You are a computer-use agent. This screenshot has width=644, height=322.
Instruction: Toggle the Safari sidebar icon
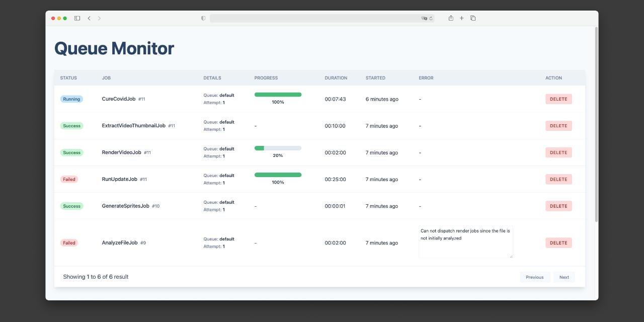pos(77,18)
